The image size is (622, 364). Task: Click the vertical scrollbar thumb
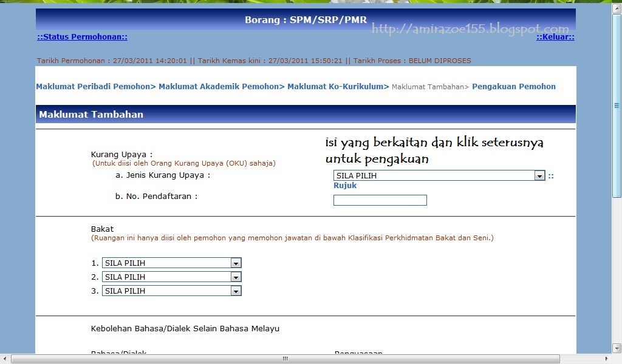point(617,106)
